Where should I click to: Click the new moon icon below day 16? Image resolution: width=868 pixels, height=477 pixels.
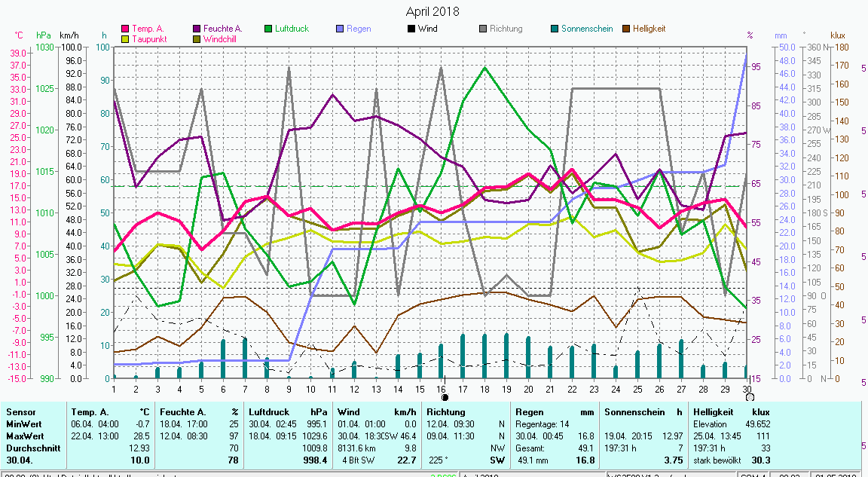445,397
